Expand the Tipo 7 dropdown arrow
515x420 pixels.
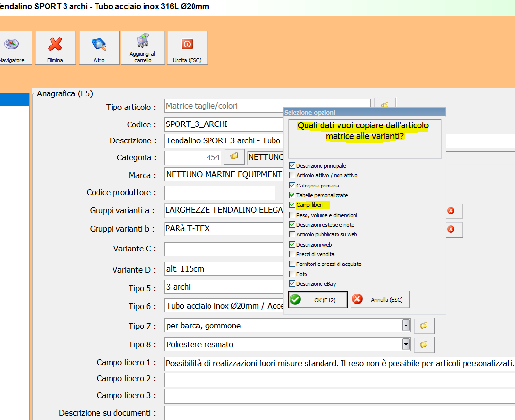[x=406, y=326]
